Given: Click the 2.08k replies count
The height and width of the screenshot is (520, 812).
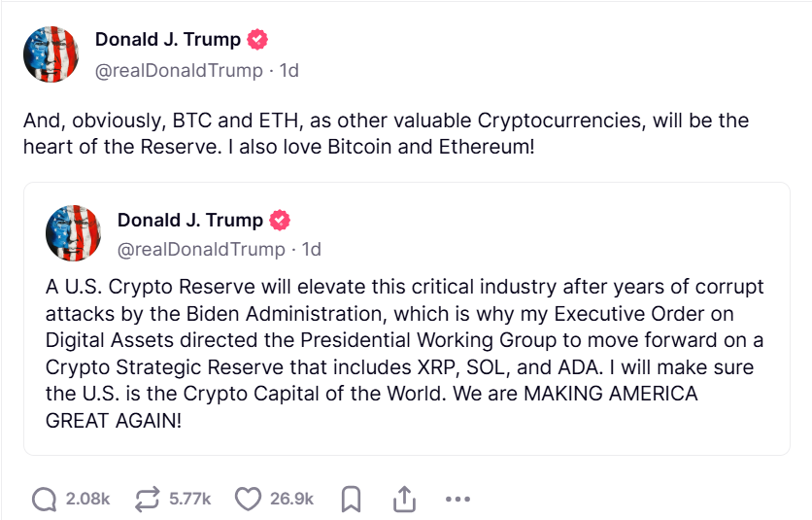Looking at the screenshot, I should click(x=87, y=499).
